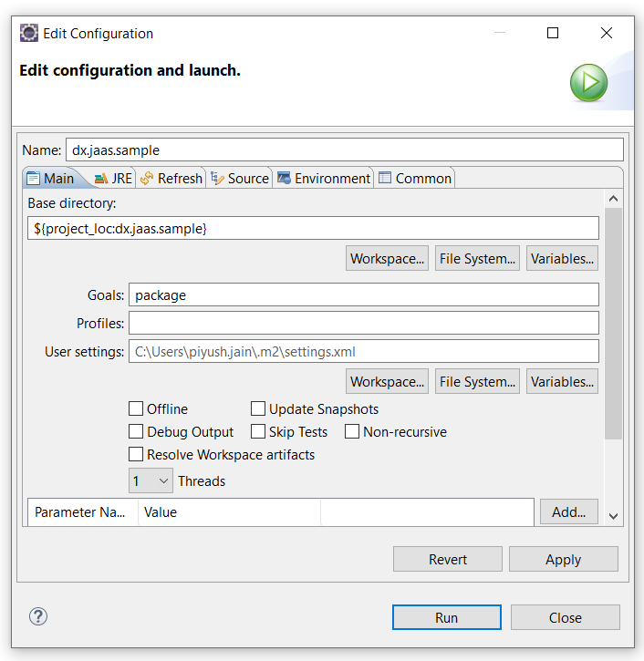This screenshot has width=644, height=661.
Task: Open the Refresh tab
Action: tap(171, 179)
